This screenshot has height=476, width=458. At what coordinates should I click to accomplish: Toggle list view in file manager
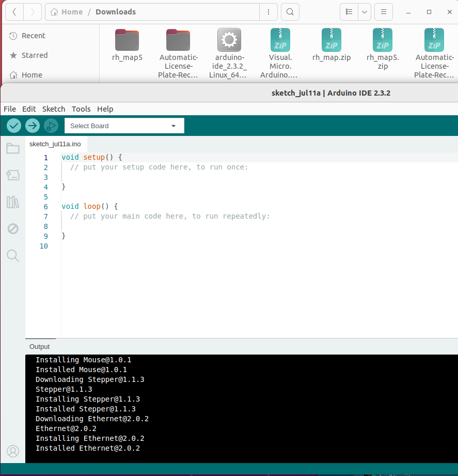point(349,12)
